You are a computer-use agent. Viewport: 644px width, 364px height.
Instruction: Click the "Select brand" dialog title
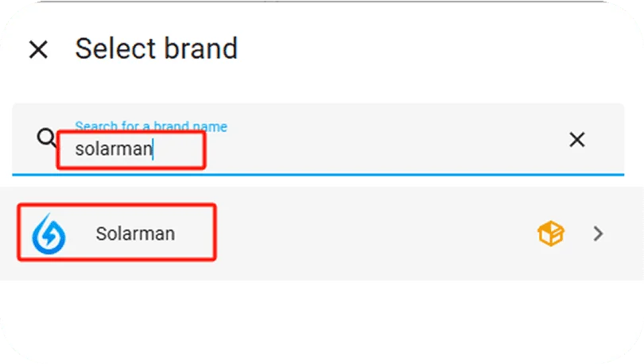[x=156, y=48]
